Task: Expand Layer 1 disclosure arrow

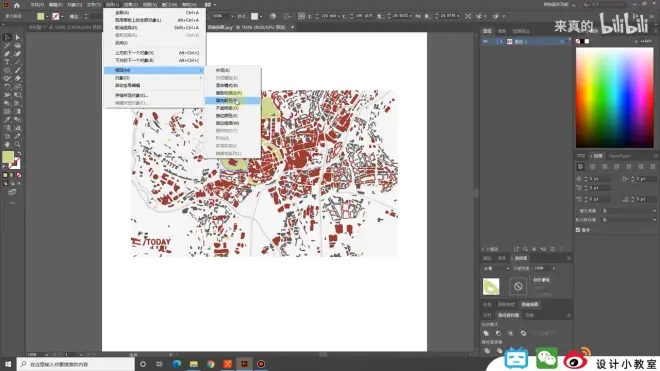Action: pyautogui.click(x=501, y=42)
